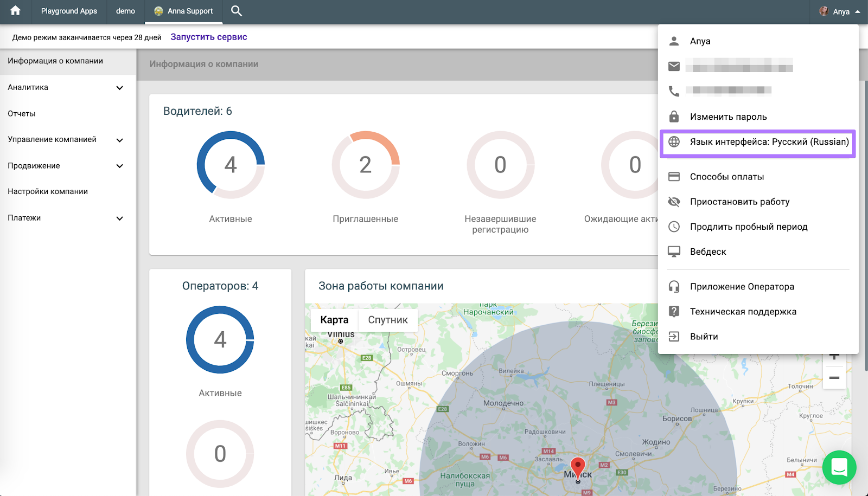Image resolution: width=868 pixels, height=496 pixels.
Task: Click the home icon in top bar
Action: (15, 11)
